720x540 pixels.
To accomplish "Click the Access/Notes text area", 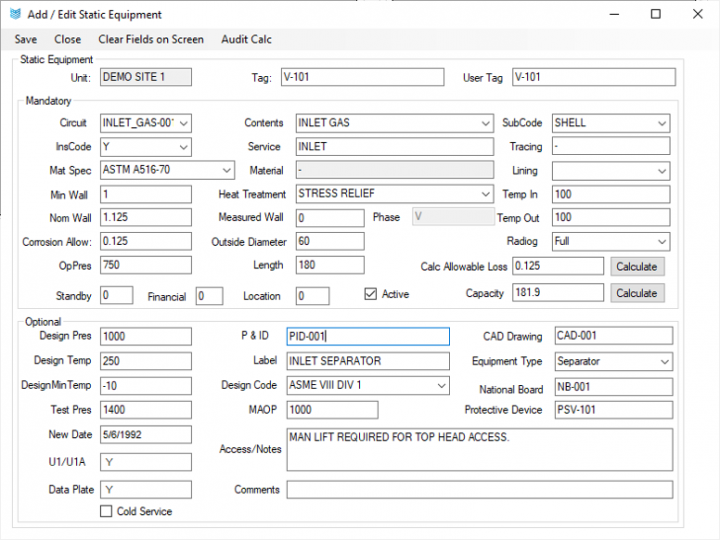I will [x=480, y=450].
